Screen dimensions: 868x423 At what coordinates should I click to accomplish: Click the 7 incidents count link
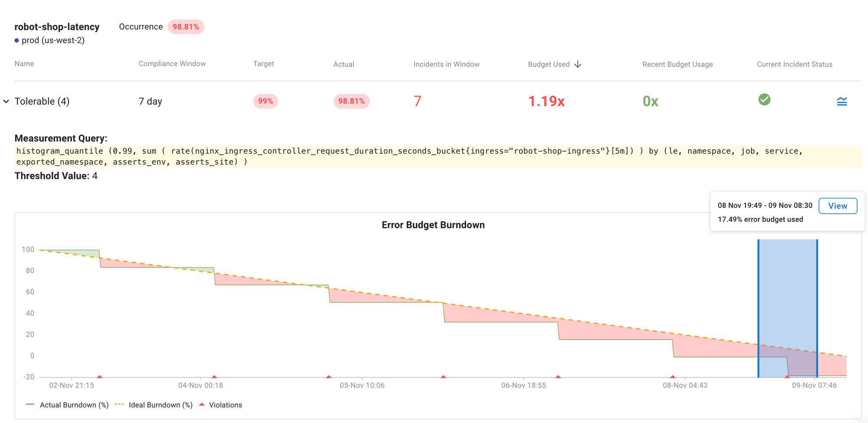coord(418,101)
